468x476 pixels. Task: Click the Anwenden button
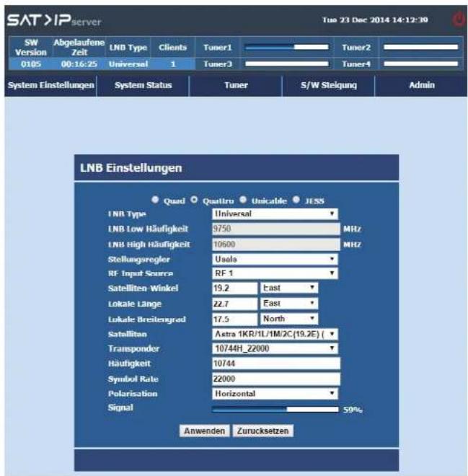(x=205, y=431)
